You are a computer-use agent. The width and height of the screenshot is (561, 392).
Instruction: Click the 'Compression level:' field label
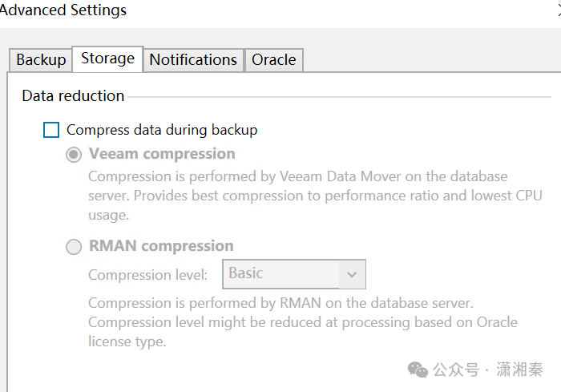coord(147,275)
